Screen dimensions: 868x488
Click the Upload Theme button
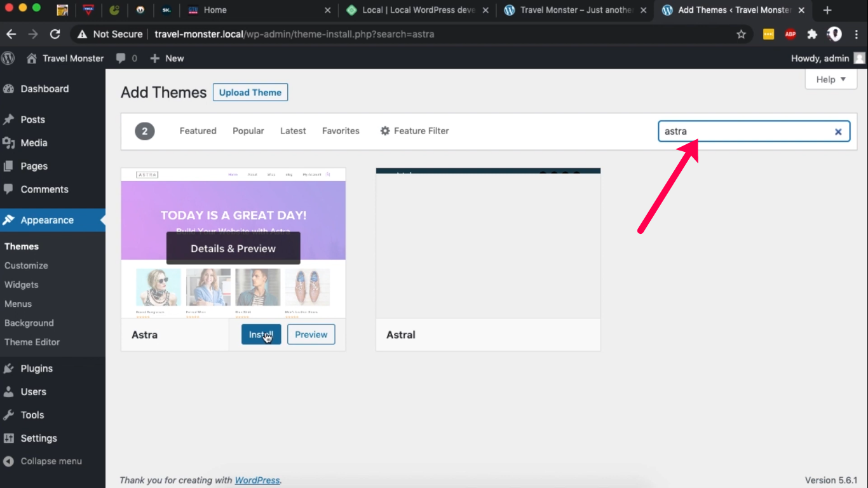(x=250, y=92)
